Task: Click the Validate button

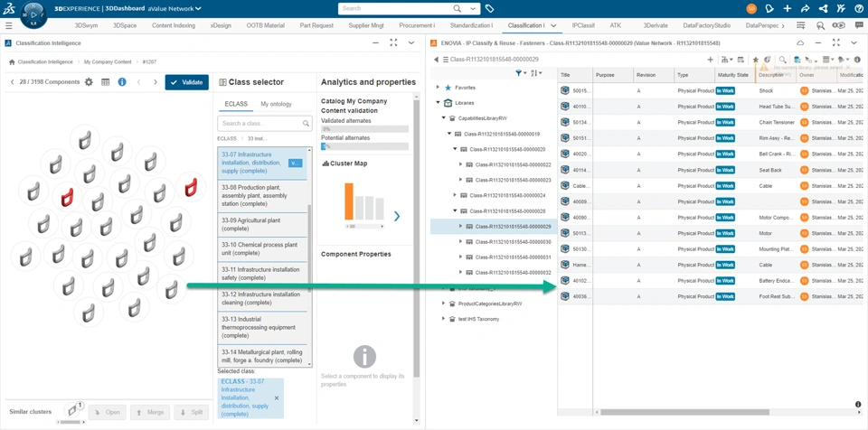Action: pyautogui.click(x=186, y=82)
